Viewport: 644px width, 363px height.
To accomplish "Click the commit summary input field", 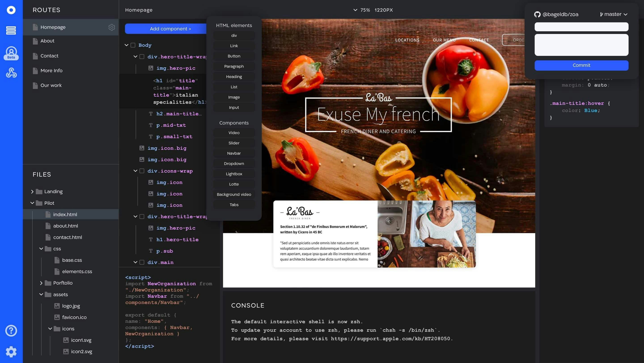I will pyautogui.click(x=581, y=27).
